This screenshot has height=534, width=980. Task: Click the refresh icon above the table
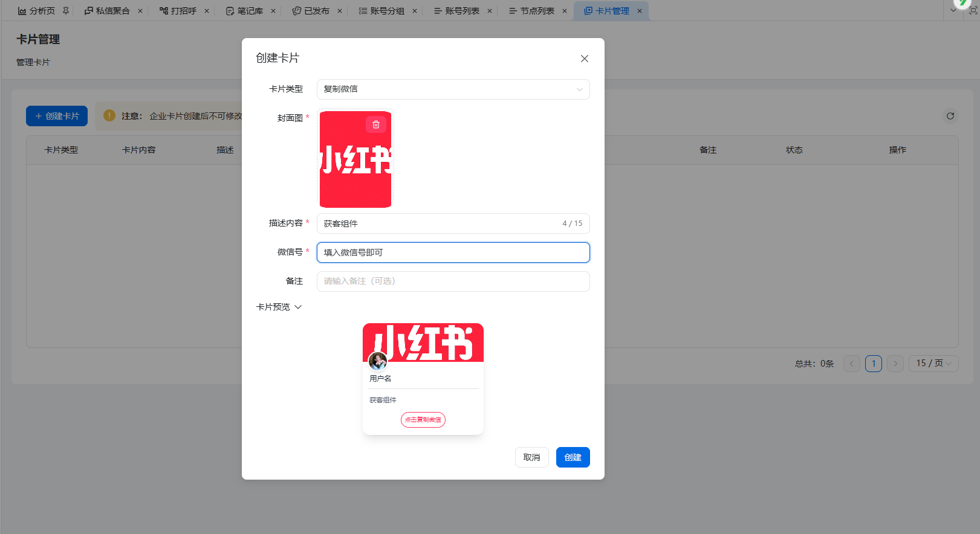tap(950, 116)
